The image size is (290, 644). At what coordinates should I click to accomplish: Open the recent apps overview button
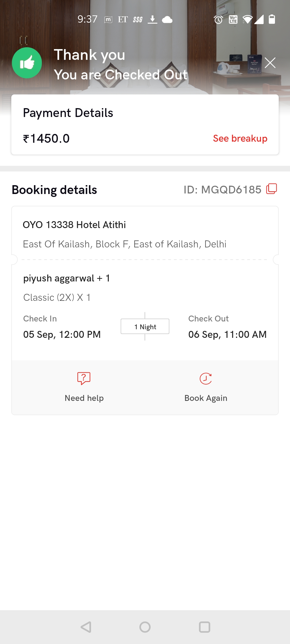pos(204,627)
